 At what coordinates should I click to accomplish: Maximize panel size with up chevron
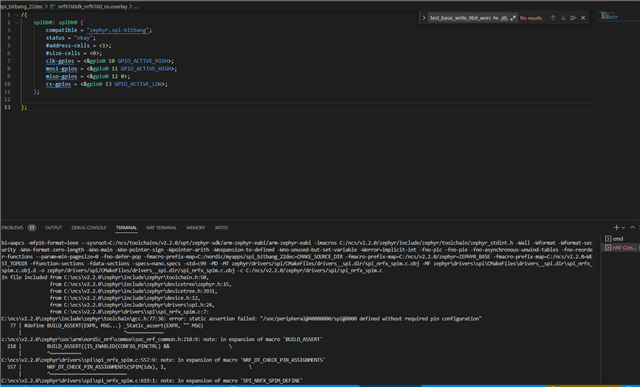[633, 227]
